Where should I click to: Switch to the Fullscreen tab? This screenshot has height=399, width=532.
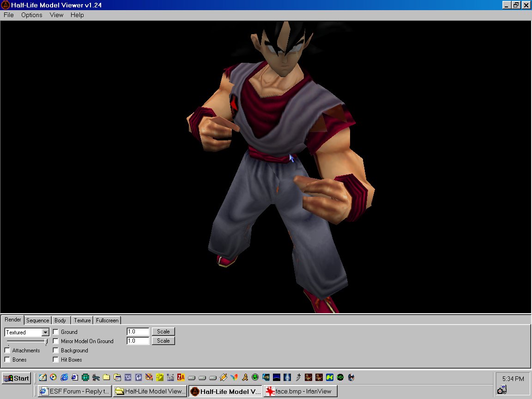(107, 320)
